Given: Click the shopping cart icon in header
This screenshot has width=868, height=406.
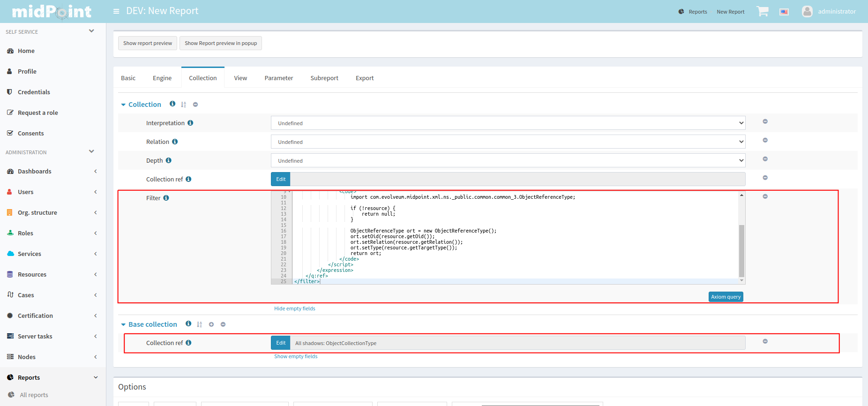Looking at the screenshot, I should coord(762,12).
